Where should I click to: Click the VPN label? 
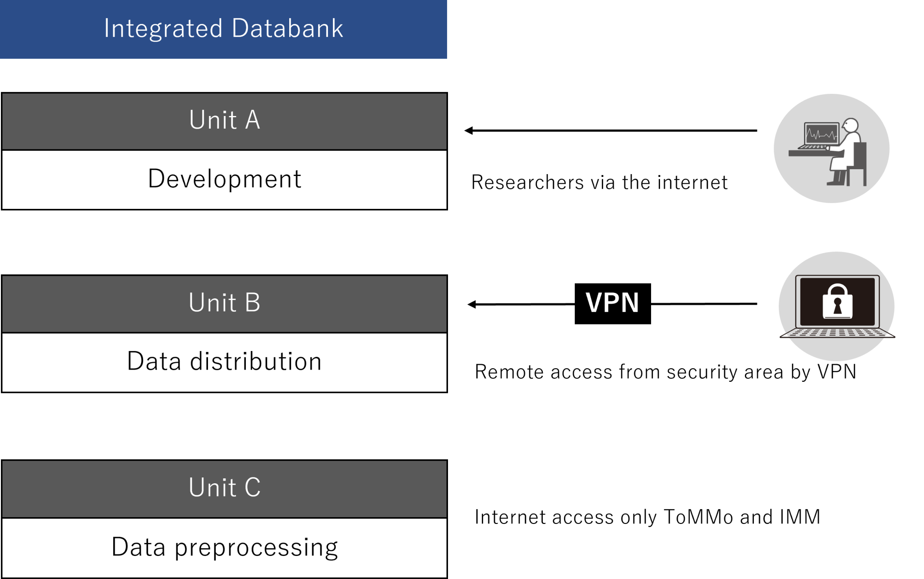tap(612, 302)
